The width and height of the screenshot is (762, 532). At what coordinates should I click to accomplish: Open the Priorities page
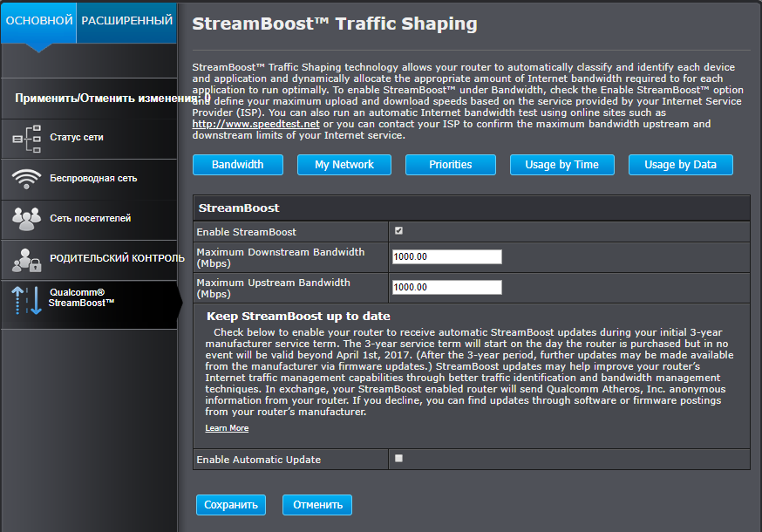point(451,165)
